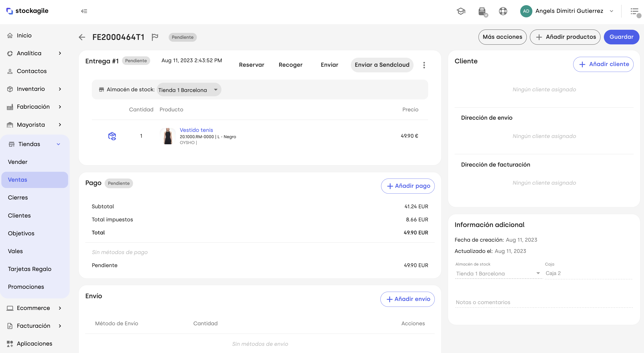Select Ventas in the sidebar
The height and width of the screenshot is (353, 644).
tap(35, 180)
